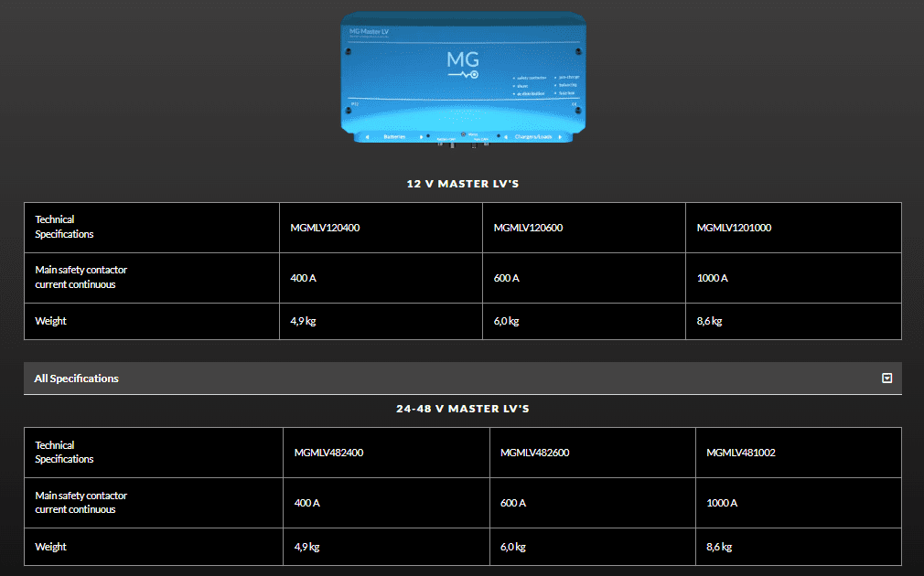Select the MGMLV120600 model cell

click(528, 228)
